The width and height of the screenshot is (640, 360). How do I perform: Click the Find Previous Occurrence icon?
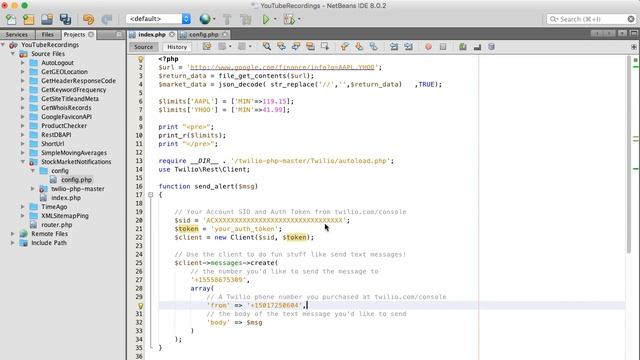tap(281, 47)
